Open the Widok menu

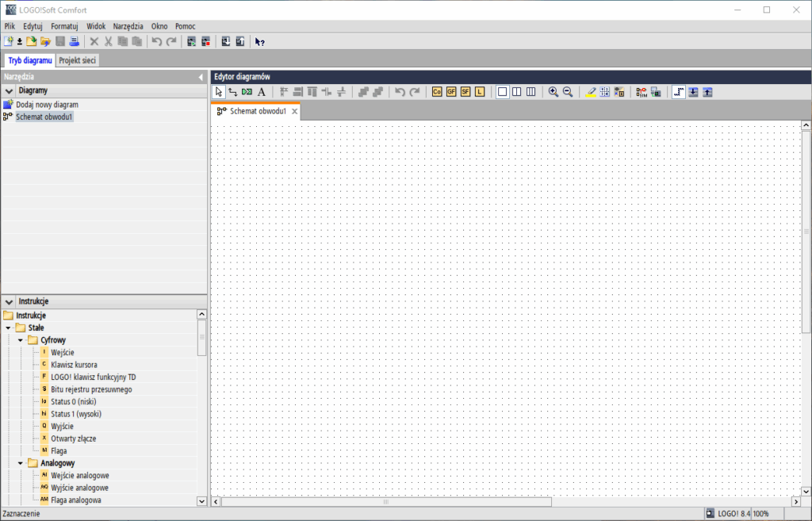[x=96, y=26]
